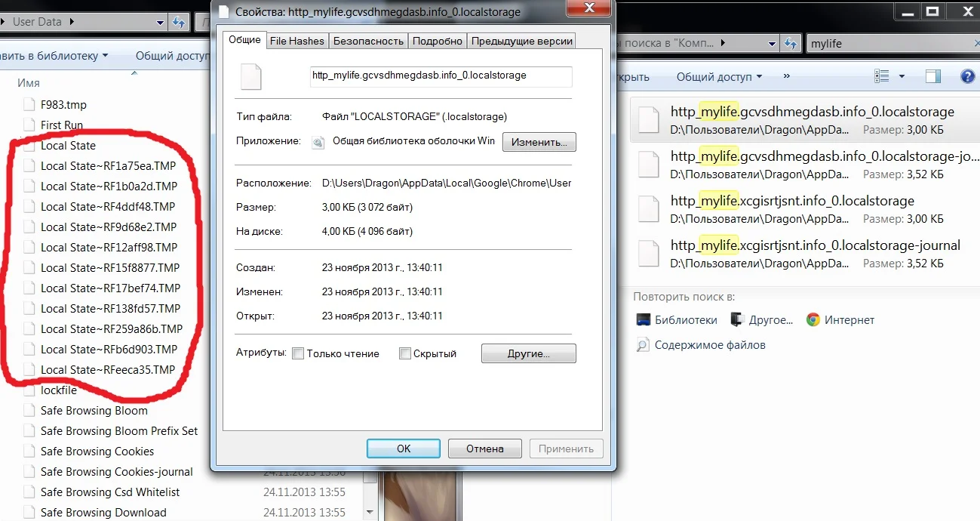The height and width of the screenshot is (521, 980).
Task: Switch to the File Hashes tab
Action: [296, 41]
